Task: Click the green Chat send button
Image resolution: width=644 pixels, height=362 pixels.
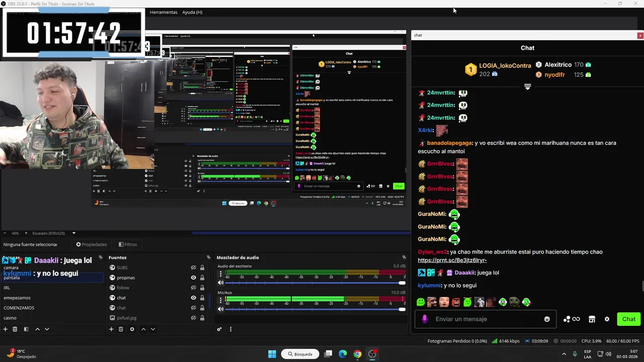Action: [x=628, y=319]
